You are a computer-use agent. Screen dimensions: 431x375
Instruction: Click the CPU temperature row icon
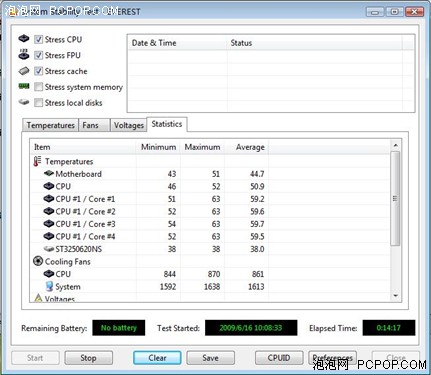(x=49, y=186)
